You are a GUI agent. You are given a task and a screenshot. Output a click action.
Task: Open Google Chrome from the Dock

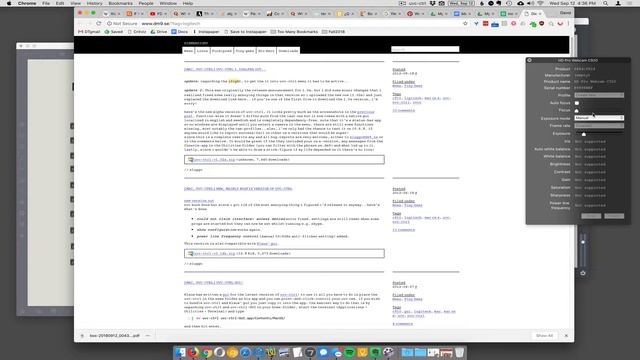207,352
